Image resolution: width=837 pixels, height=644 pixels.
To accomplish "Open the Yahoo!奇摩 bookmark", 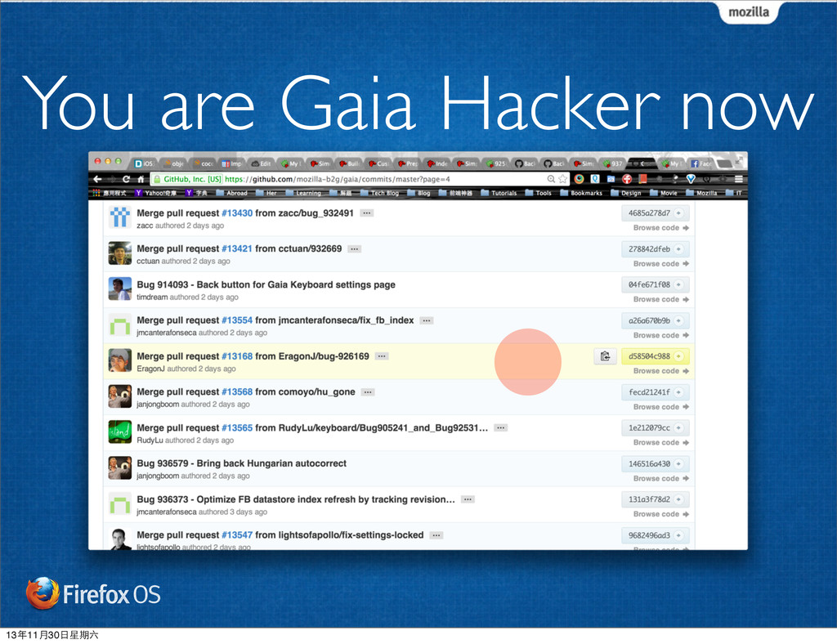I will pyautogui.click(x=155, y=193).
